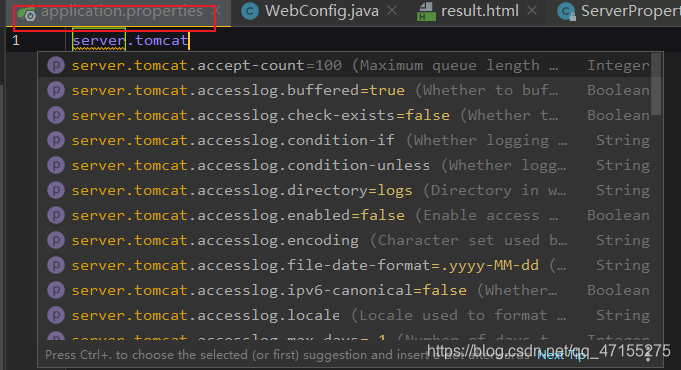Click the ServerProperties class icon

[x=566, y=12]
